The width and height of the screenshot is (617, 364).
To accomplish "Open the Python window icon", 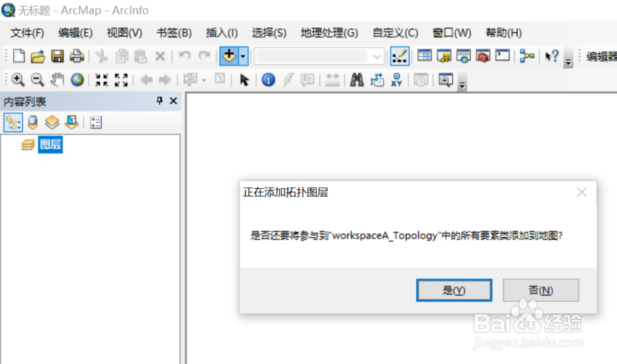I will (502, 56).
